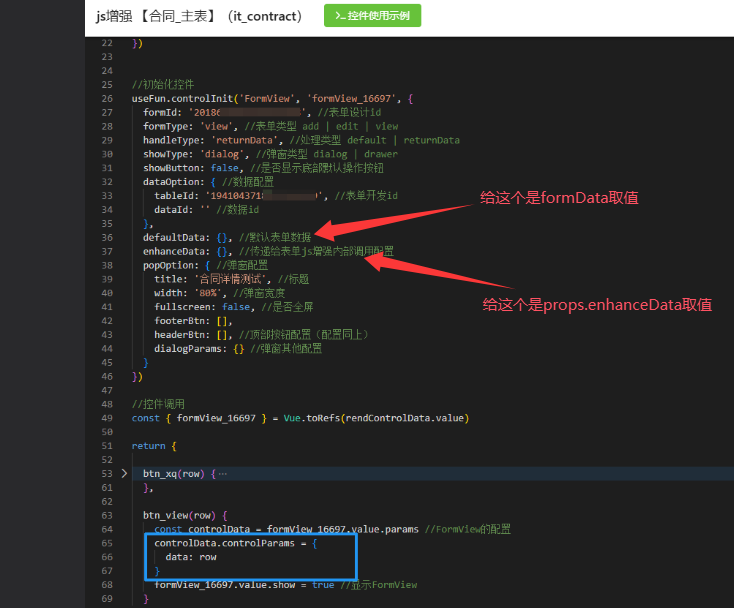The height and width of the screenshot is (608, 734).
Task: Click the width '80%' value
Action: click(x=206, y=293)
